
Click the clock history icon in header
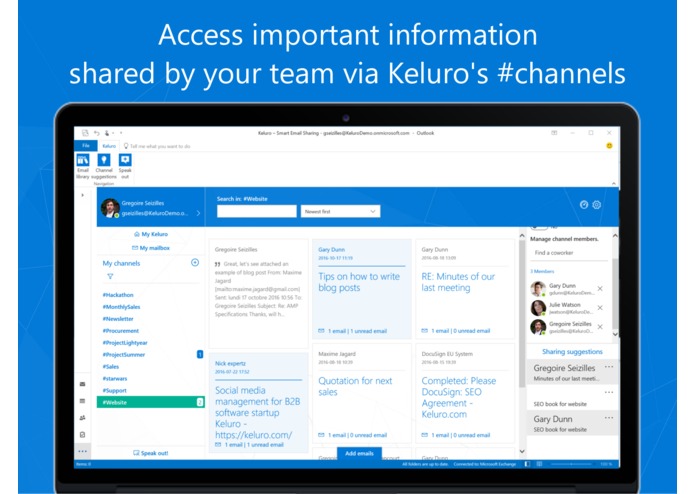coord(584,205)
